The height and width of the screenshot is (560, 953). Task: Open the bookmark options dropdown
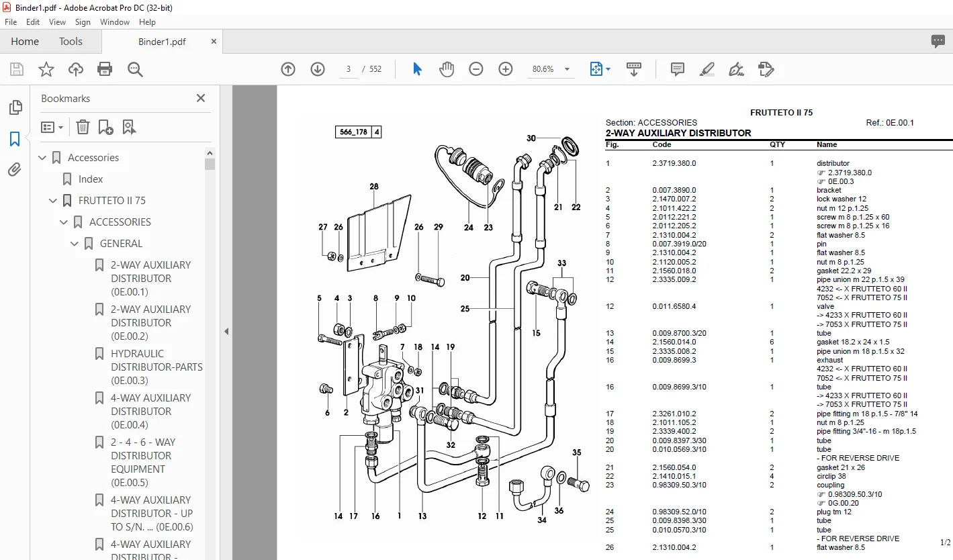pos(52,127)
